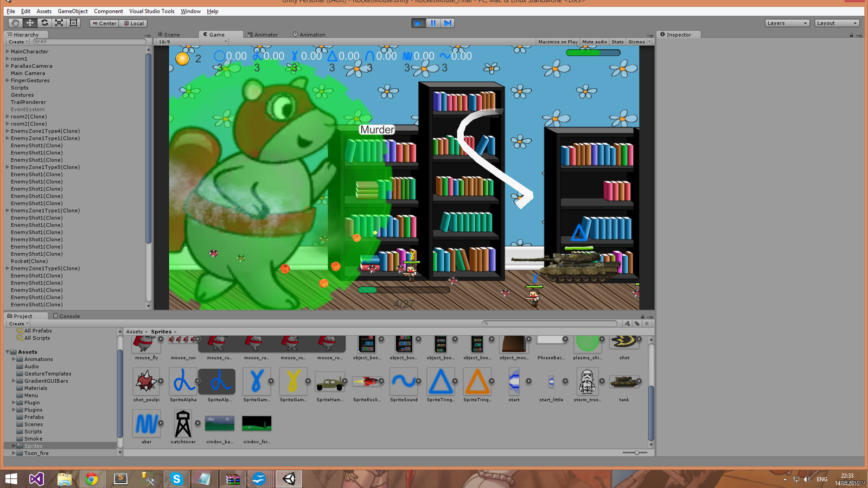Select the SpriteHam jeep asset
Image resolution: width=868 pixels, height=488 pixels.
tap(330, 385)
